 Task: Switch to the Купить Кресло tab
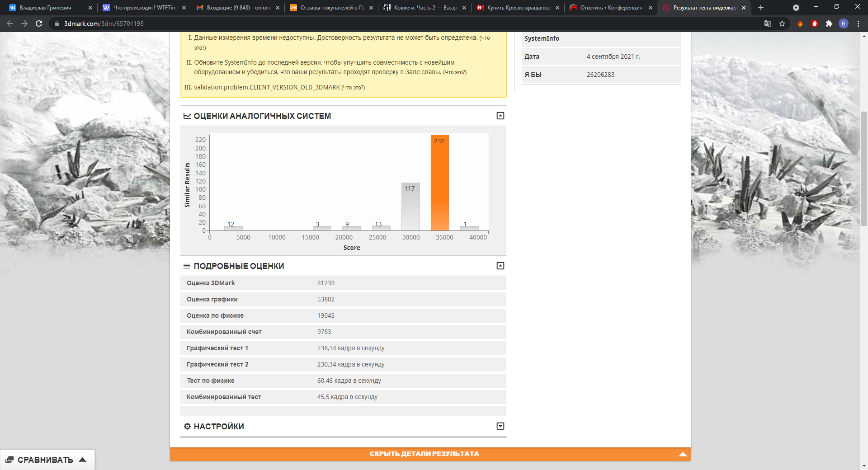pyautogui.click(x=519, y=8)
